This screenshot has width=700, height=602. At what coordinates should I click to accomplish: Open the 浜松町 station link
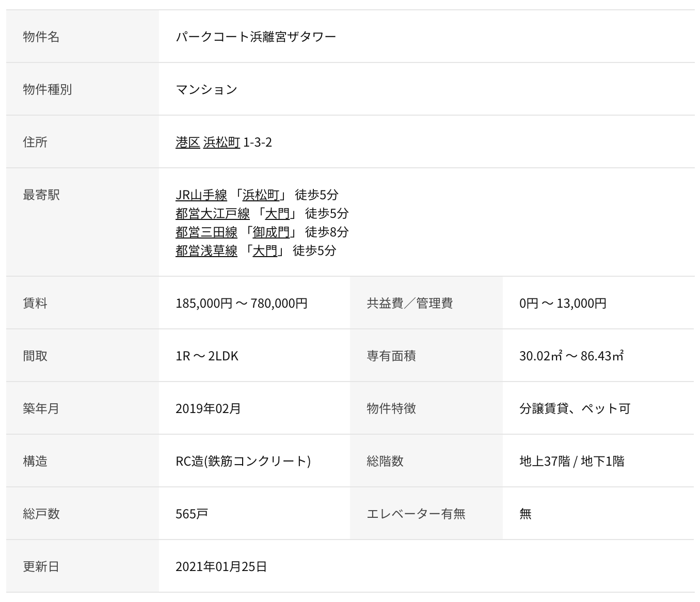262,195
